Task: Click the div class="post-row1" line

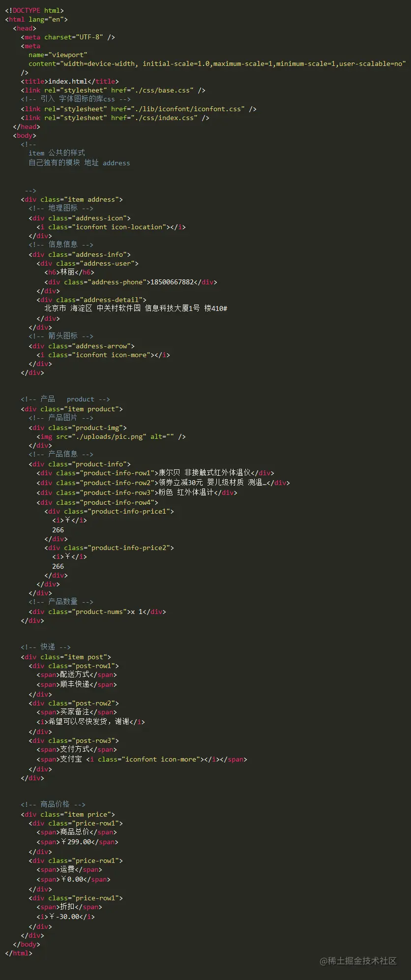Action: (74, 666)
